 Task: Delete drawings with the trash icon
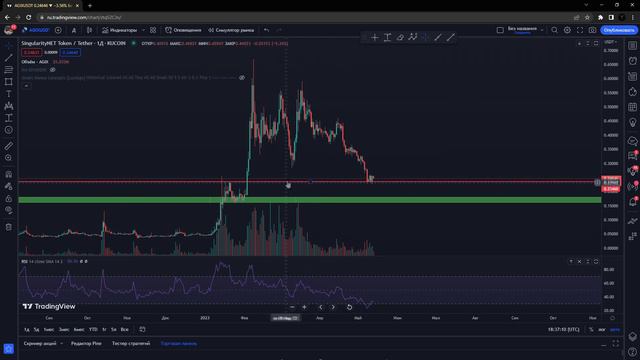point(9,227)
